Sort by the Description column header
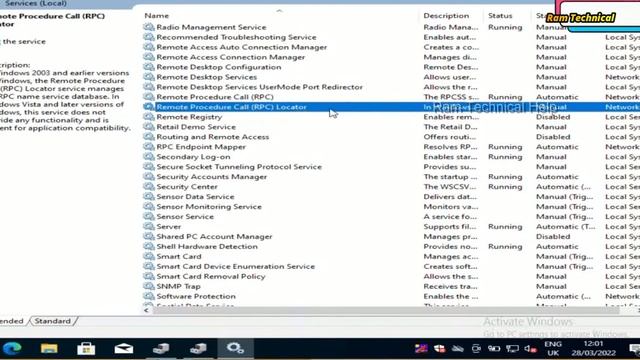 click(x=446, y=16)
